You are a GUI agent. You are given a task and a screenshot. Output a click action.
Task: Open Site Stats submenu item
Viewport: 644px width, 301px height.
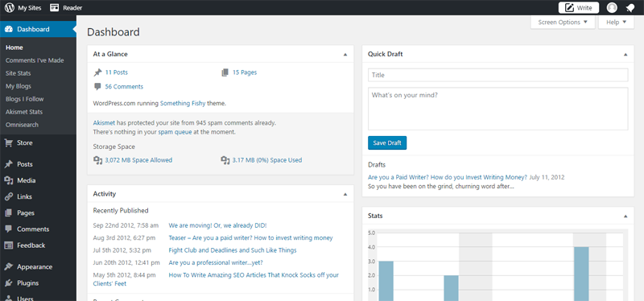(x=18, y=73)
